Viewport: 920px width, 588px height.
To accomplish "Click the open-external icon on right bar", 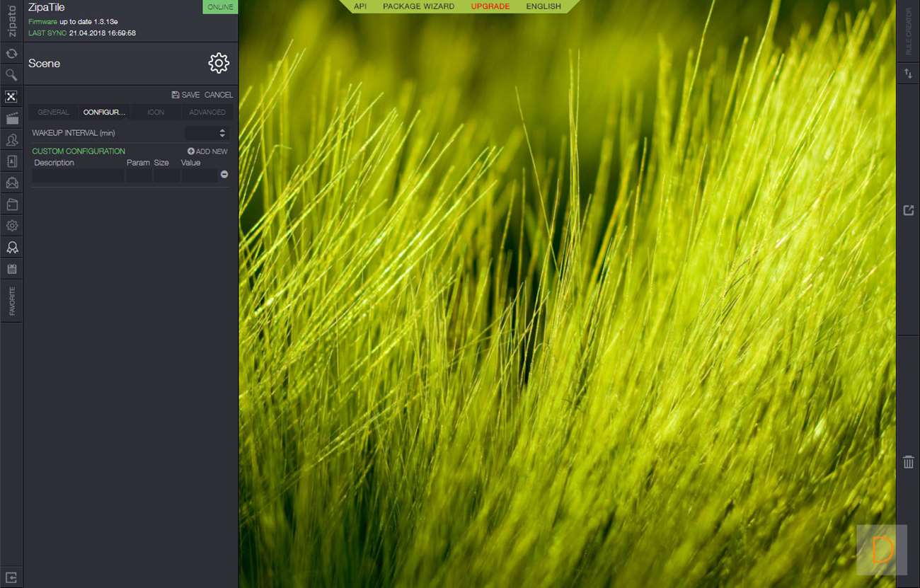I will 909,210.
